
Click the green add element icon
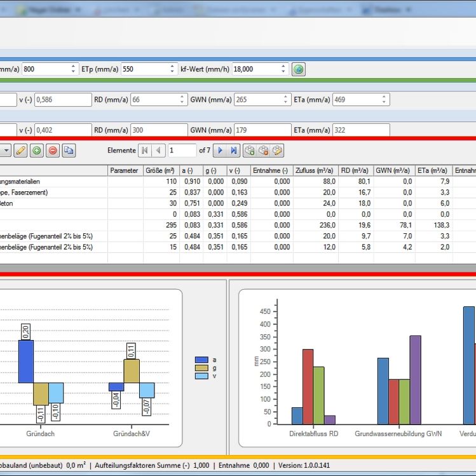coord(37,151)
